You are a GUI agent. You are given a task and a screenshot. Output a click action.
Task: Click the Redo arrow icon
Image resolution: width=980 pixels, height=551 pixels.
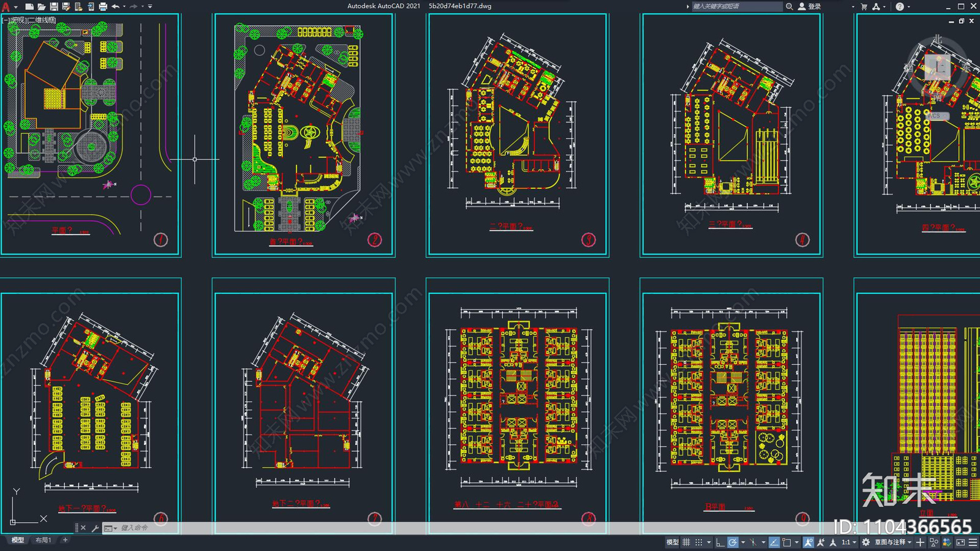134,7
